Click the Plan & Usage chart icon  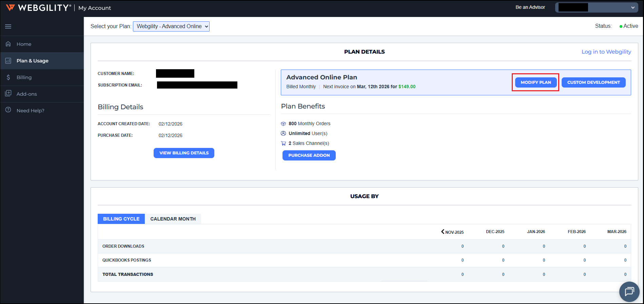coord(8,61)
